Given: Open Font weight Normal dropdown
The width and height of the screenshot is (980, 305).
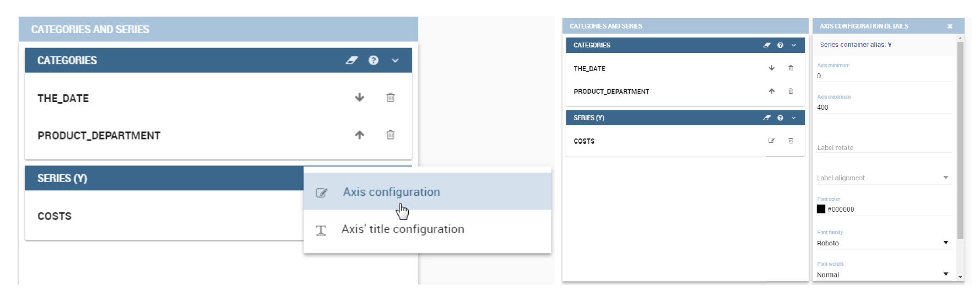Looking at the screenshot, I should [x=884, y=275].
